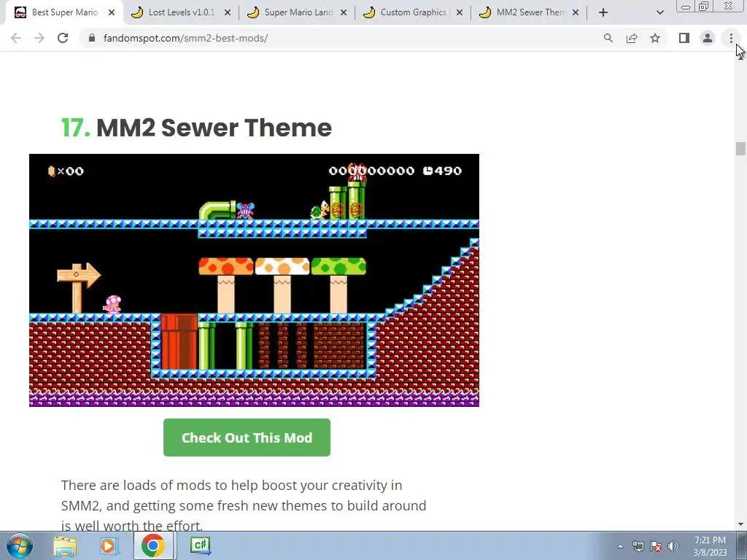The image size is (747, 560).
Task: Click the Chrome taskbar icon
Action: (153, 545)
